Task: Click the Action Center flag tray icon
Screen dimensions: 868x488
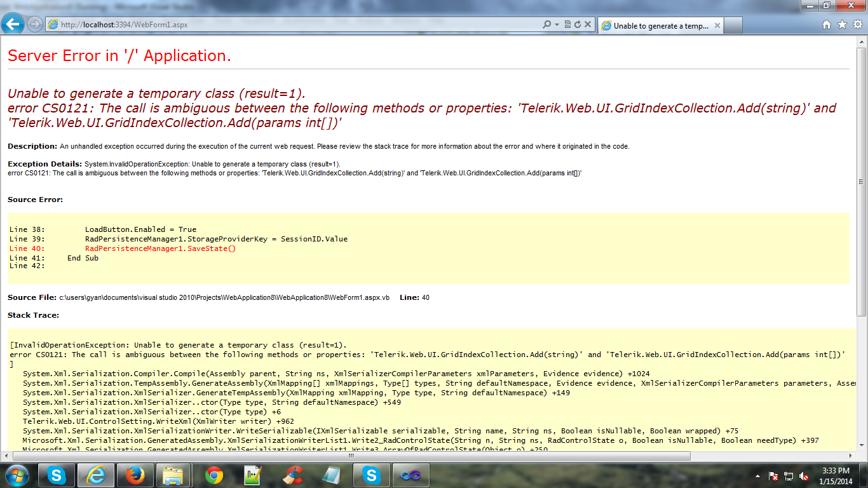Action: pyautogui.click(x=774, y=475)
